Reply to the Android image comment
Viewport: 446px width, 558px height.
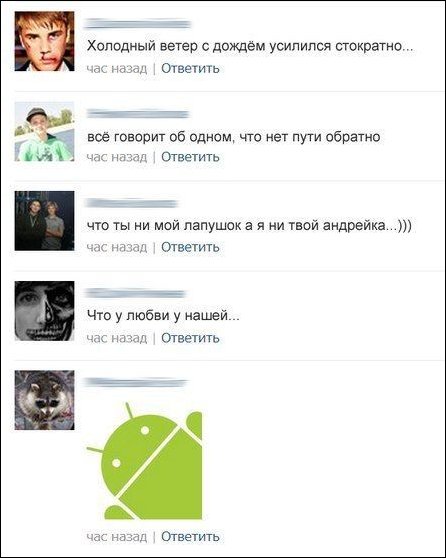tap(190, 536)
